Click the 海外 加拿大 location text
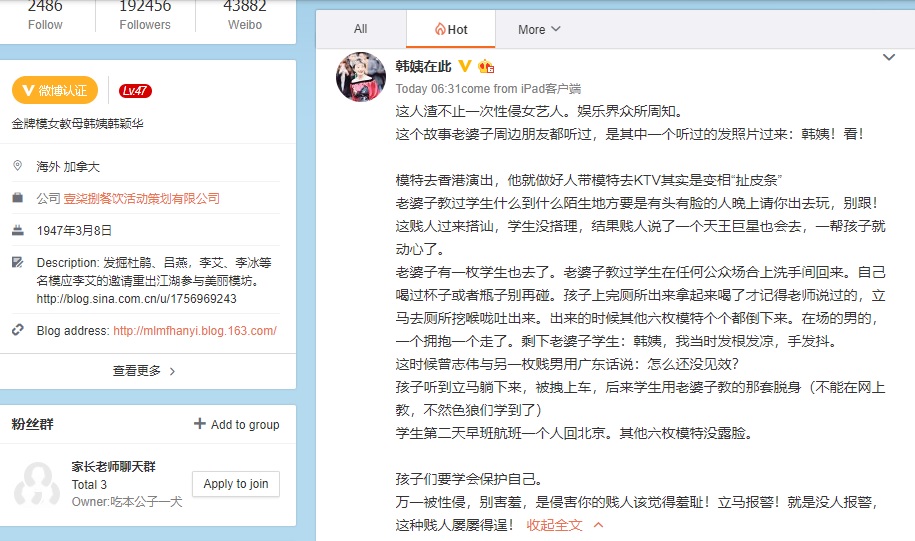The image size is (915, 541). pos(68,167)
